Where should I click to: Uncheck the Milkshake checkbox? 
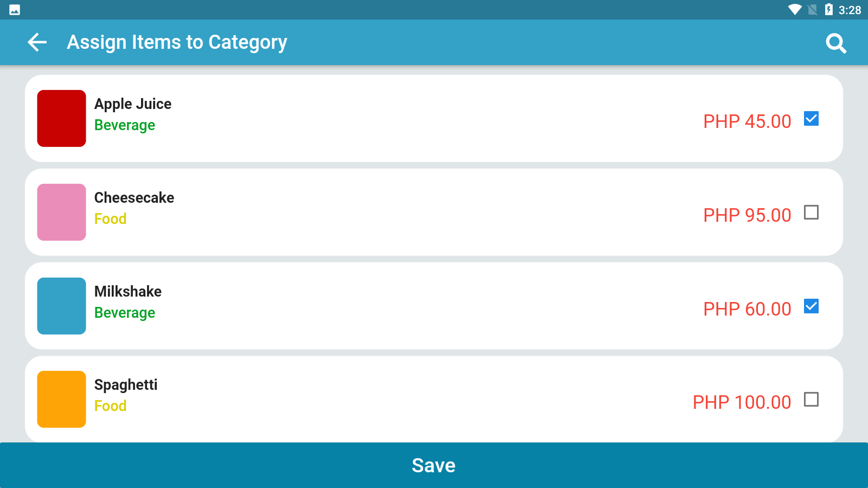tap(811, 306)
